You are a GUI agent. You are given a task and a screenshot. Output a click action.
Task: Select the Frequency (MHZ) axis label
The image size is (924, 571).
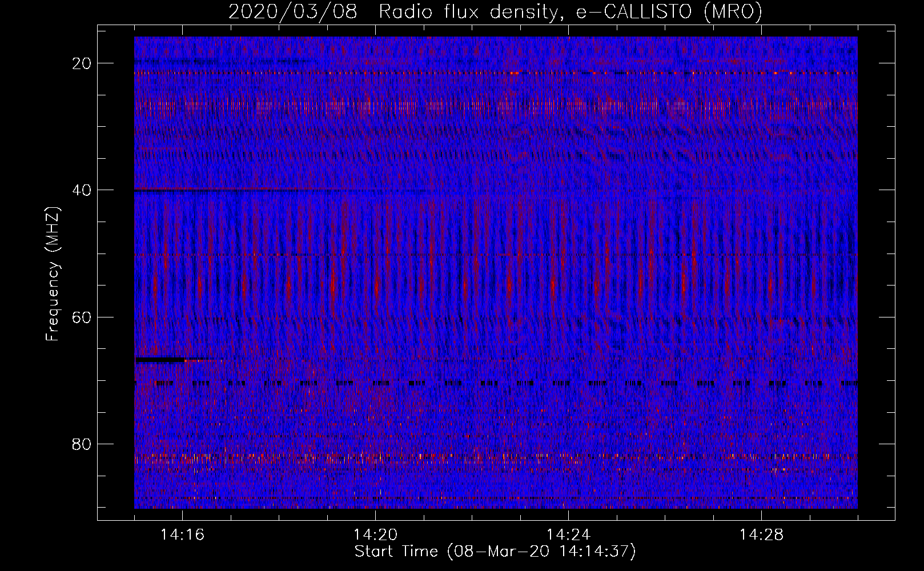pyautogui.click(x=53, y=274)
